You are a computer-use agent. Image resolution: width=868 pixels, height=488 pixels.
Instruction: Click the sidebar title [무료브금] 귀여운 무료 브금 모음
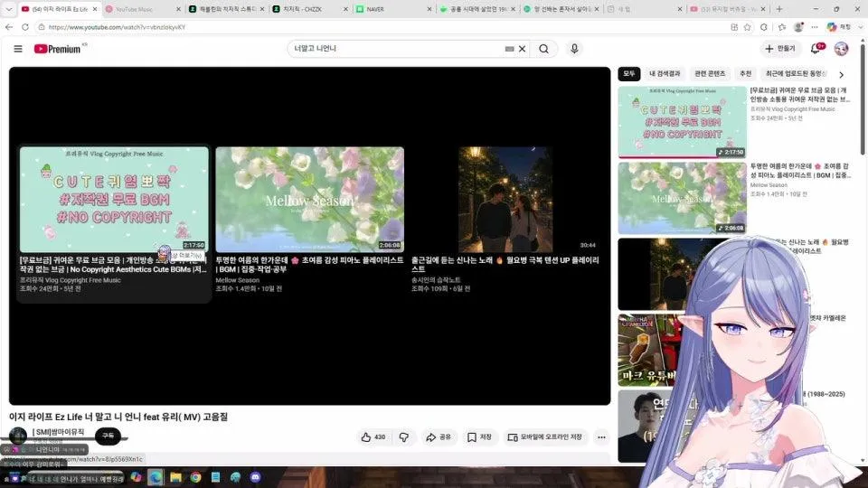point(800,95)
